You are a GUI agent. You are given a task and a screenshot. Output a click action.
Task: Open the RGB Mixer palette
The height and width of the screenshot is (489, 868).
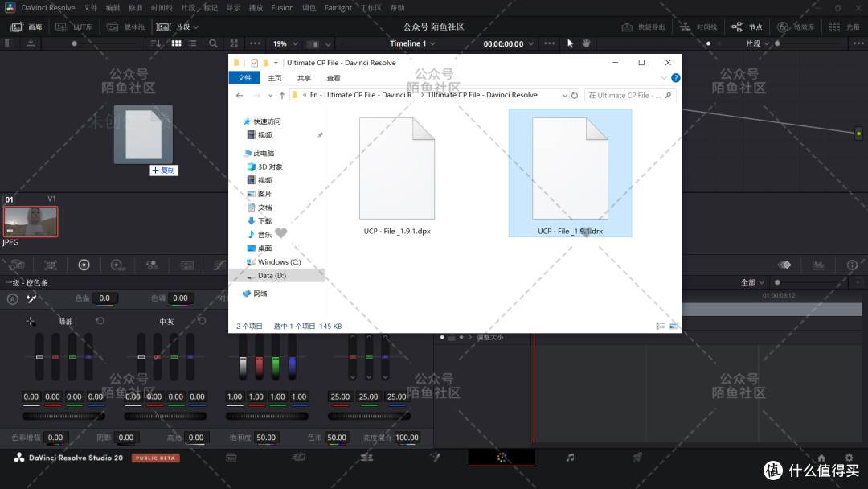[152, 265]
